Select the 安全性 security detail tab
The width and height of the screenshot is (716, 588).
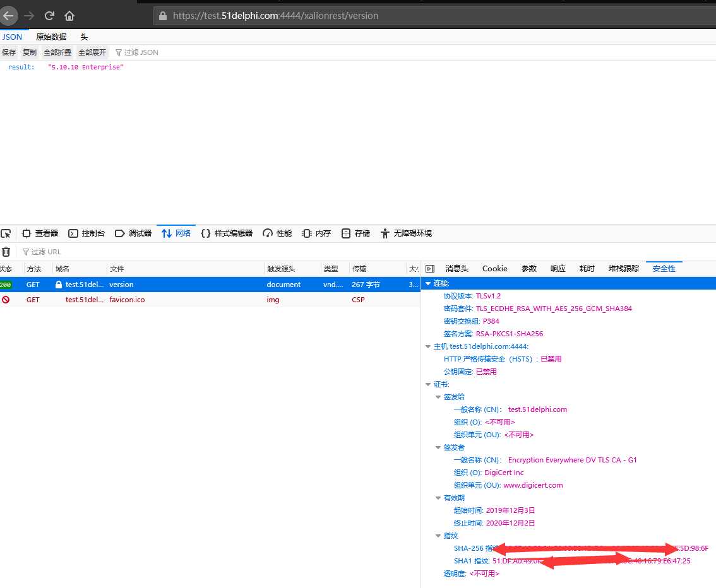[664, 269]
